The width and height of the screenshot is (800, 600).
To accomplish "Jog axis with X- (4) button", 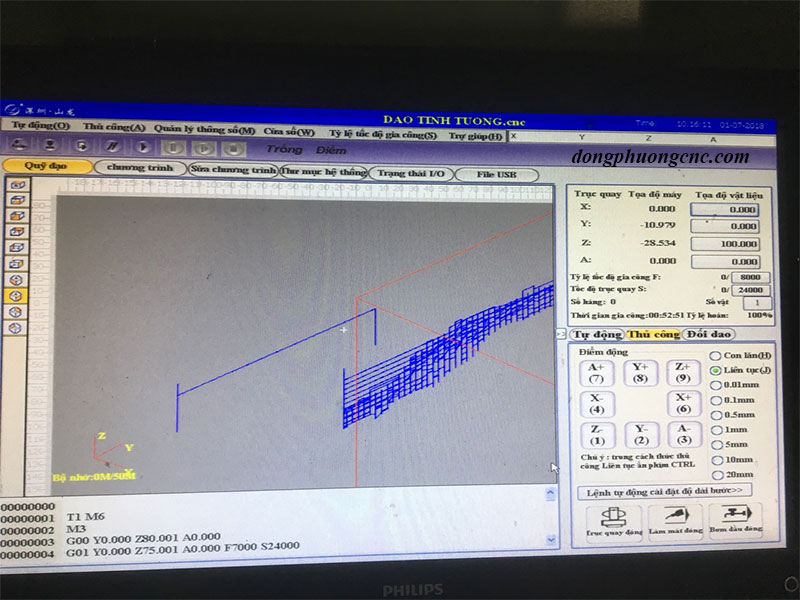I will (596, 404).
